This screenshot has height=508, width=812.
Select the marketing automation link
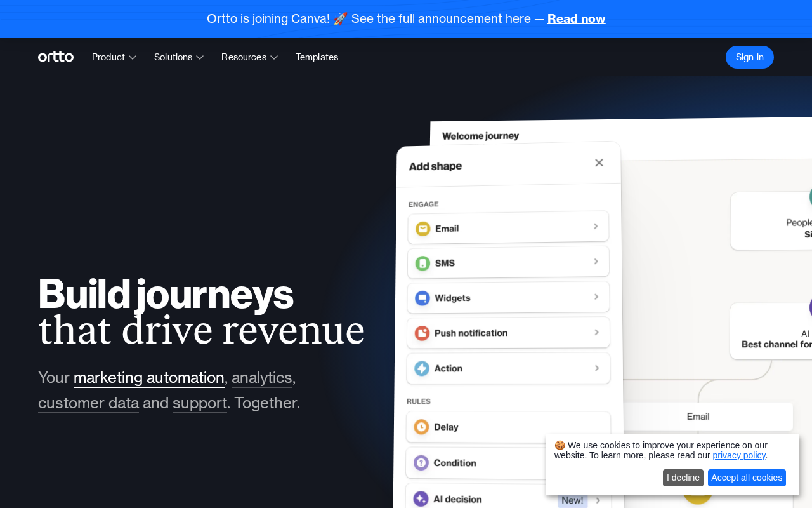coord(149,378)
